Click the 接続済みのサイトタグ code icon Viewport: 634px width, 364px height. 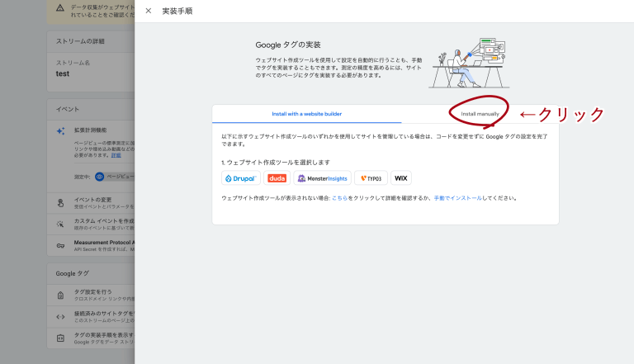tap(60, 317)
